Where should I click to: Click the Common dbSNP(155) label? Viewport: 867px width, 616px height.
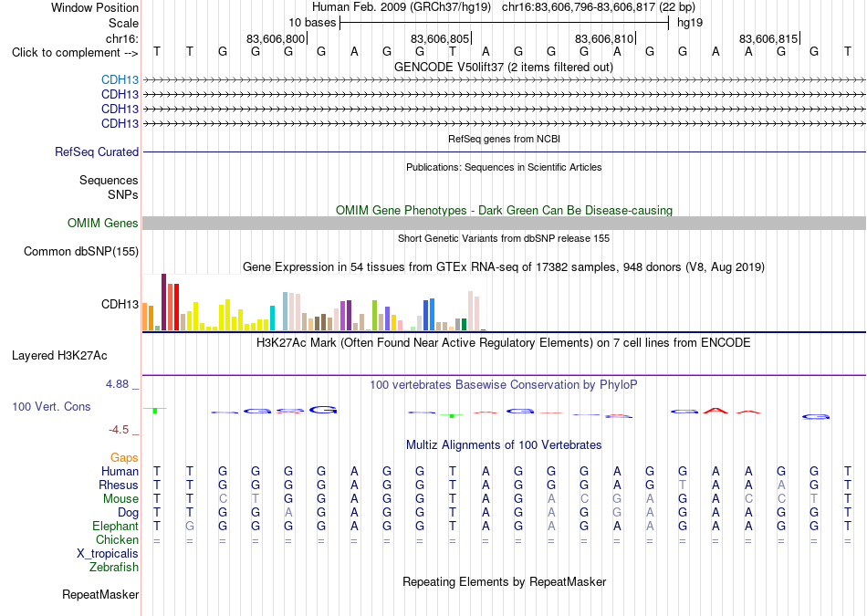(x=80, y=252)
